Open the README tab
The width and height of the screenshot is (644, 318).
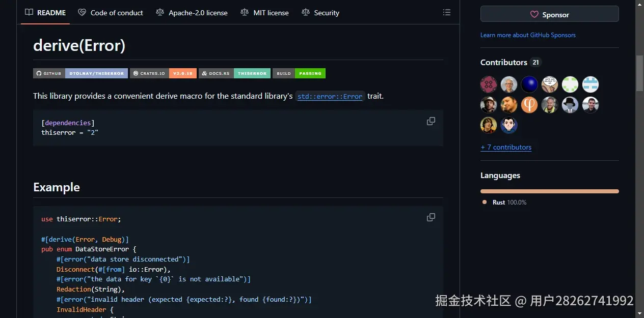pos(45,13)
